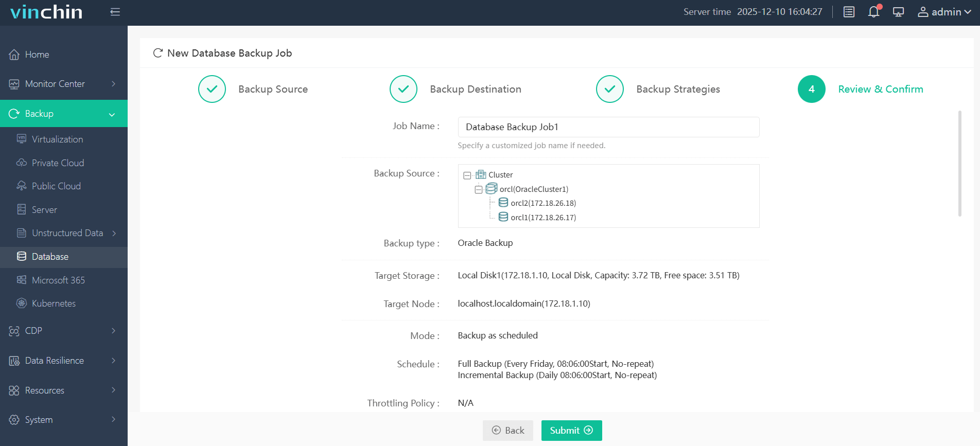Click the sidebar collapse hamburger icon
Image resolution: width=980 pixels, height=446 pixels.
[115, 12]
